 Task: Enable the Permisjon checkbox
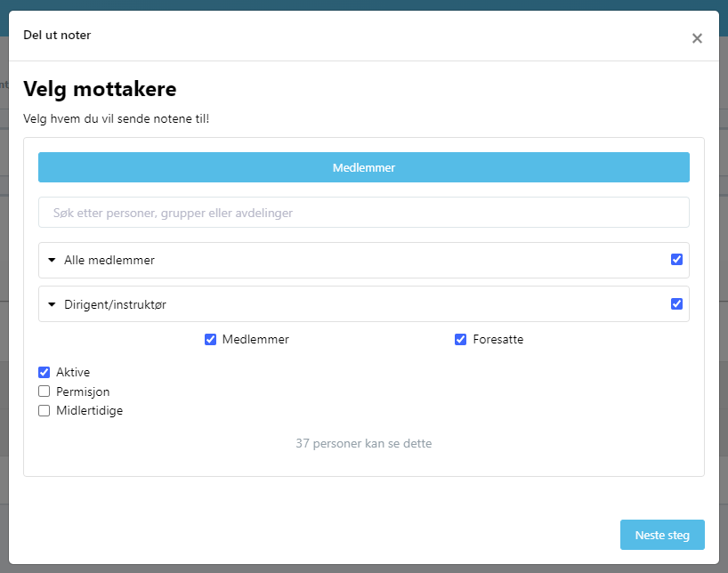[44, 391]
